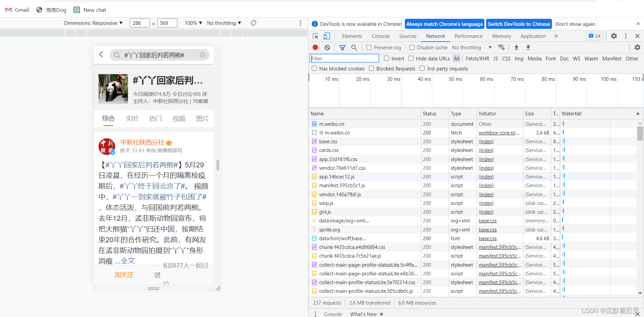Image resolution: width=644 pixels, height=317 pixels.
Task: Click the panda topic thumbnail image
Action: (113, 89)
